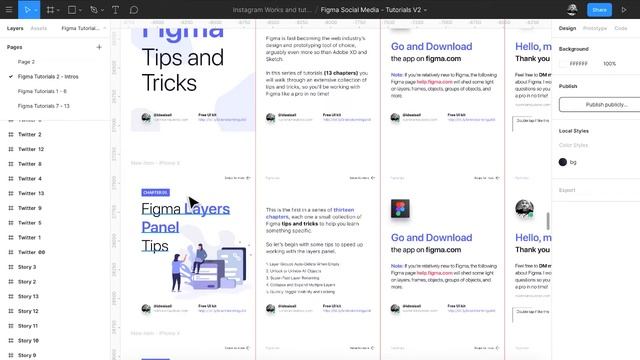Select Figma Tutorials 2 - Intros page

(x=48, y=76)
